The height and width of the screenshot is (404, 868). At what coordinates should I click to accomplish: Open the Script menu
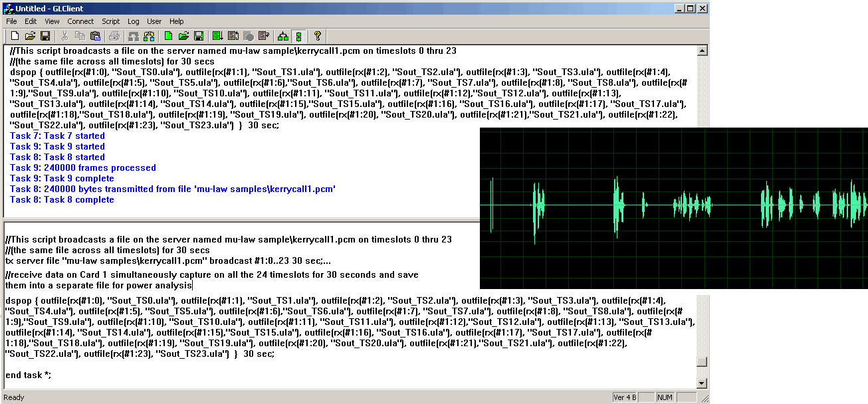tap(111, 21)
